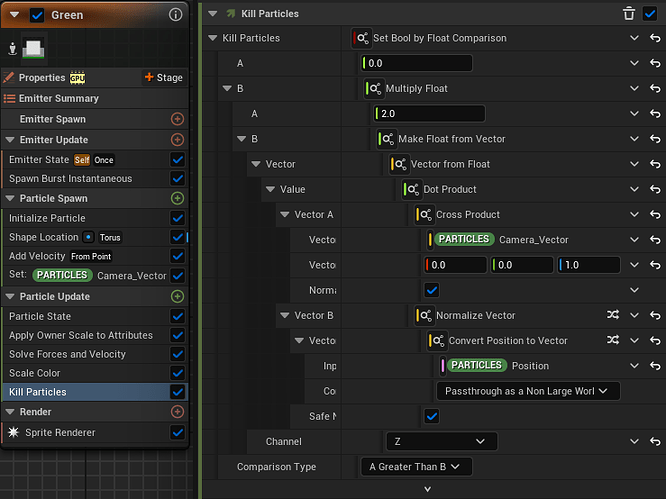The width and height of the screenshot is (666, 499).
Task: Click the Sprite Renderer star icon
Action: pos(13,432)
